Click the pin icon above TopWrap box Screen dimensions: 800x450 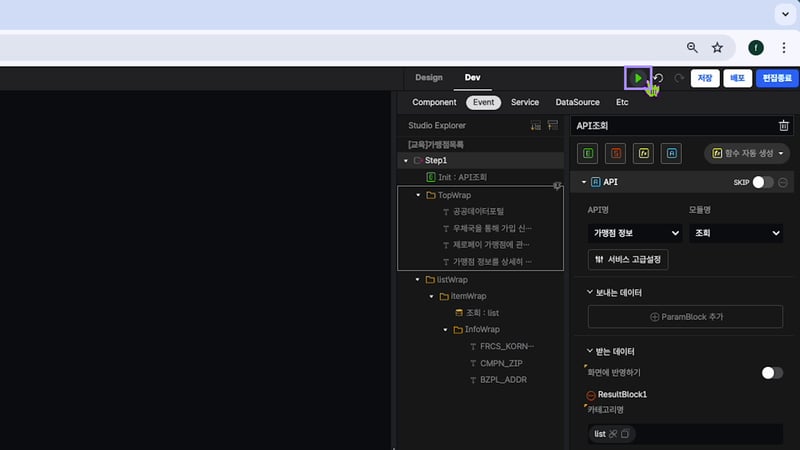tap(557, 186)
